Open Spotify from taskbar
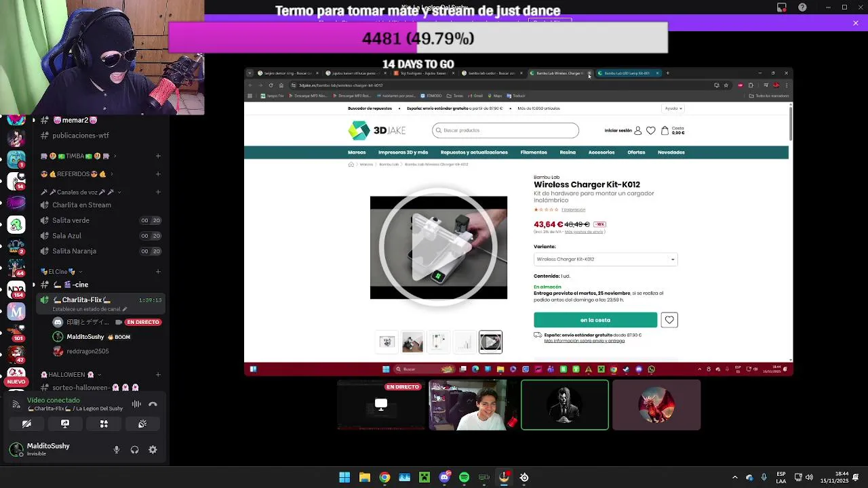The width and height of the screenshot is (868, 488). point(464,477)
